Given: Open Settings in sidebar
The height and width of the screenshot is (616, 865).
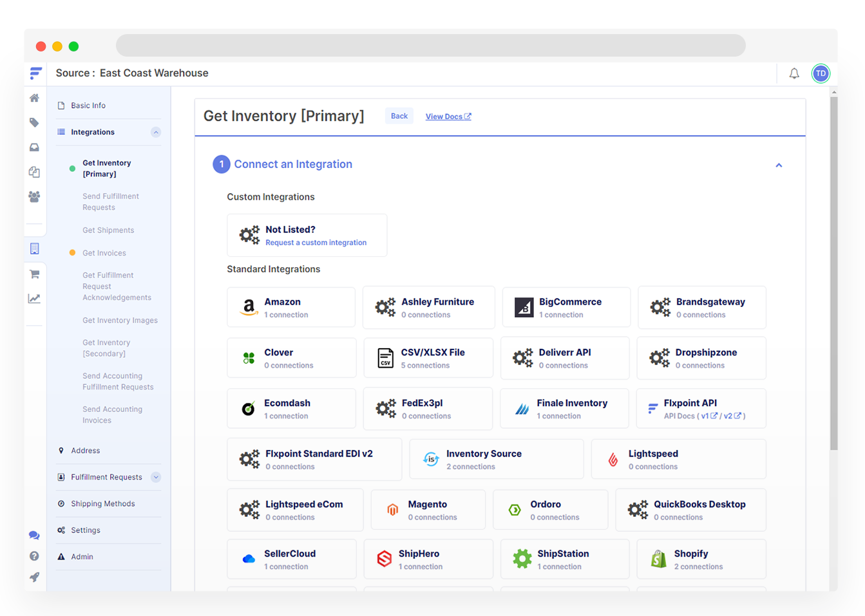Looking at the screenshot, I should tap(86, 530).
